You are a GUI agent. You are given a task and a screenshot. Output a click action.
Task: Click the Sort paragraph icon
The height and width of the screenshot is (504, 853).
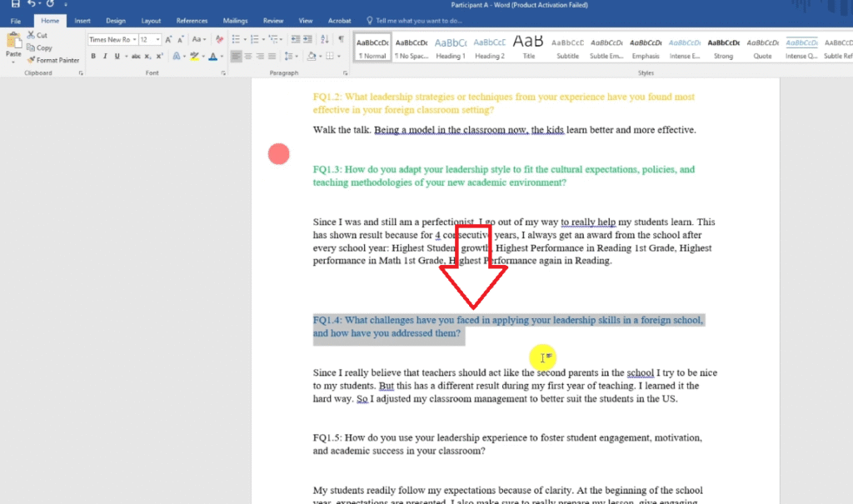pyautogui.click(x=326, y=39)
